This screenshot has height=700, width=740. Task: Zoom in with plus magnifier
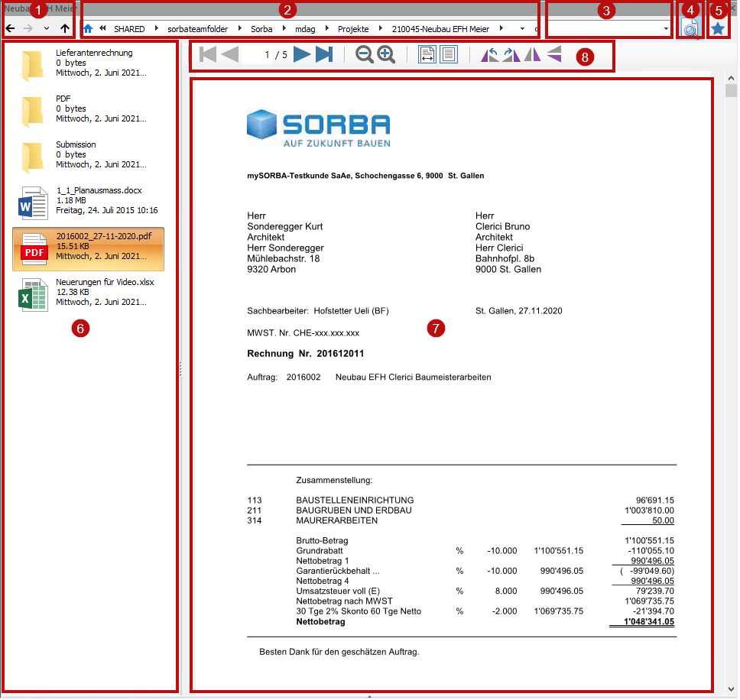(x=386, y=55)
